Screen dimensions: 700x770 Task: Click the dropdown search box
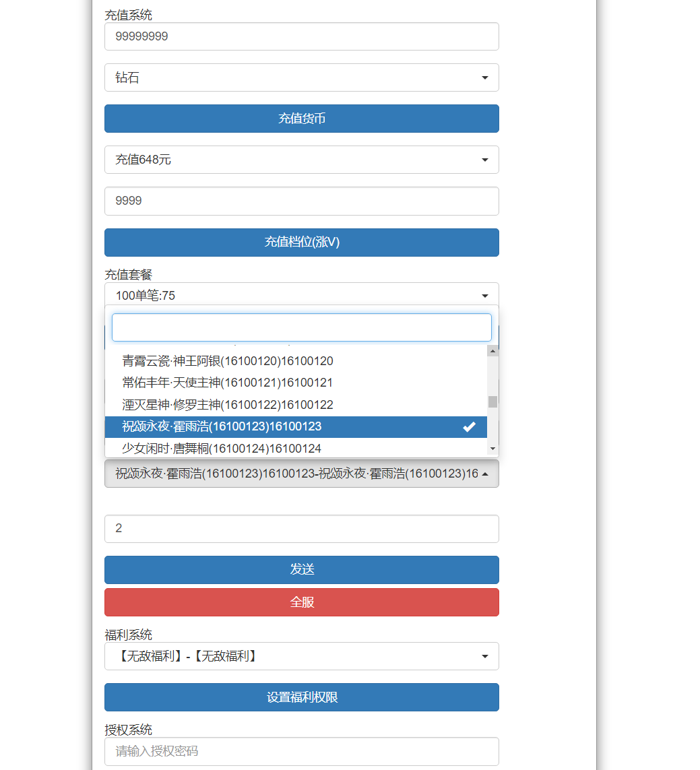[x=301, y=327]
